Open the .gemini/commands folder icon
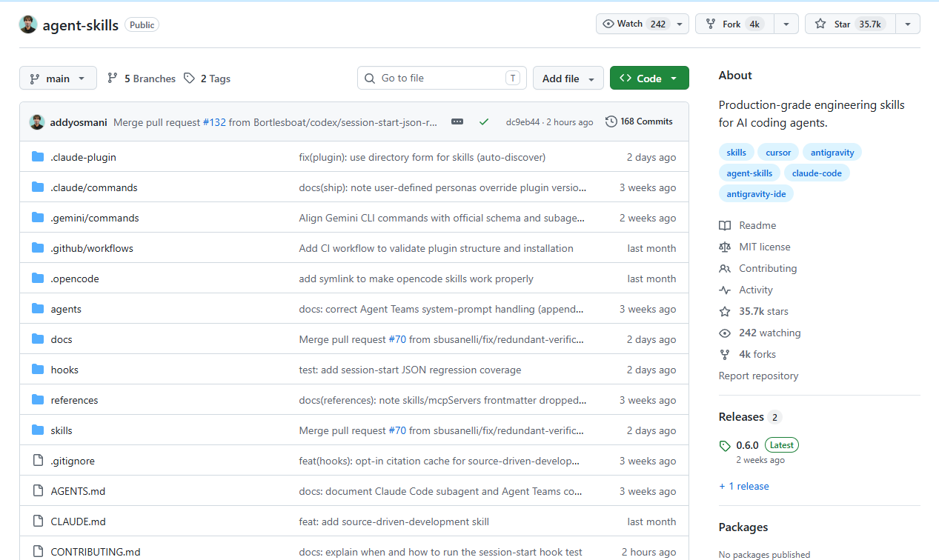The image size is (939, 560). (x=38, y=218)
